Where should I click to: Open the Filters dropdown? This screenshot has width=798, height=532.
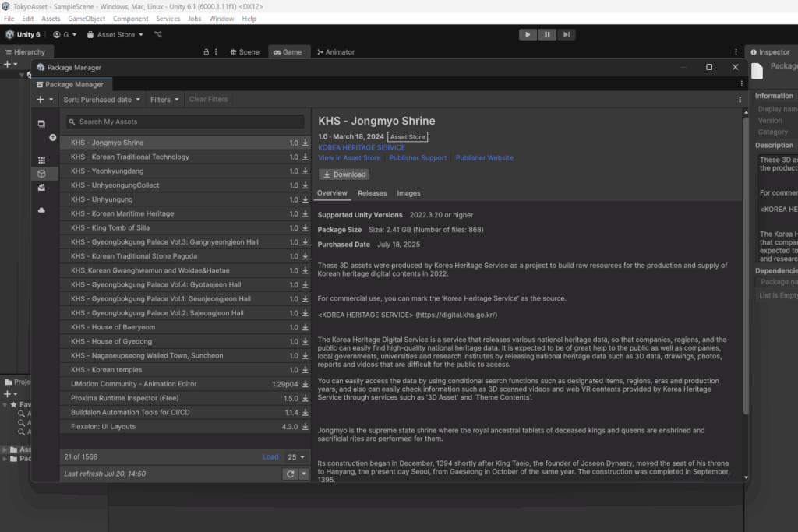coord(164,100)
